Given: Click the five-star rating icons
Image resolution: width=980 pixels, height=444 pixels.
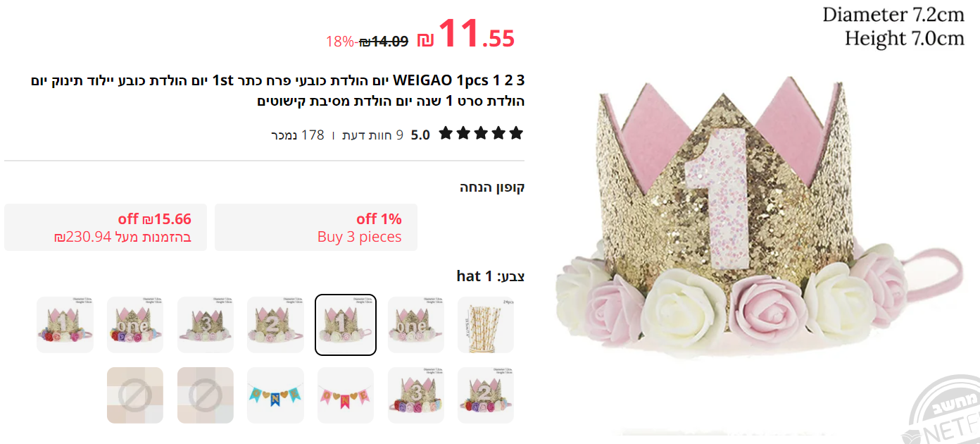Looking at the screenshot, I should click(x=481, y=133).
